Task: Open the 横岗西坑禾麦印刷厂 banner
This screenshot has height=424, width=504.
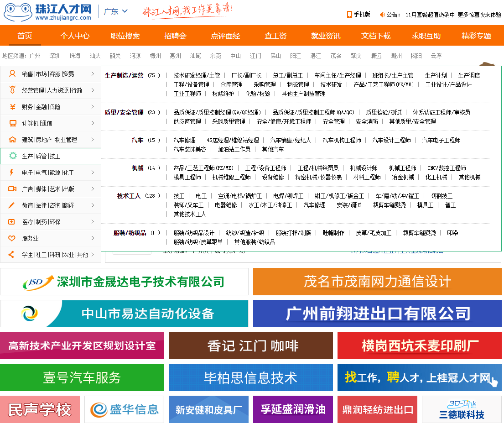Action: [420, 345]
